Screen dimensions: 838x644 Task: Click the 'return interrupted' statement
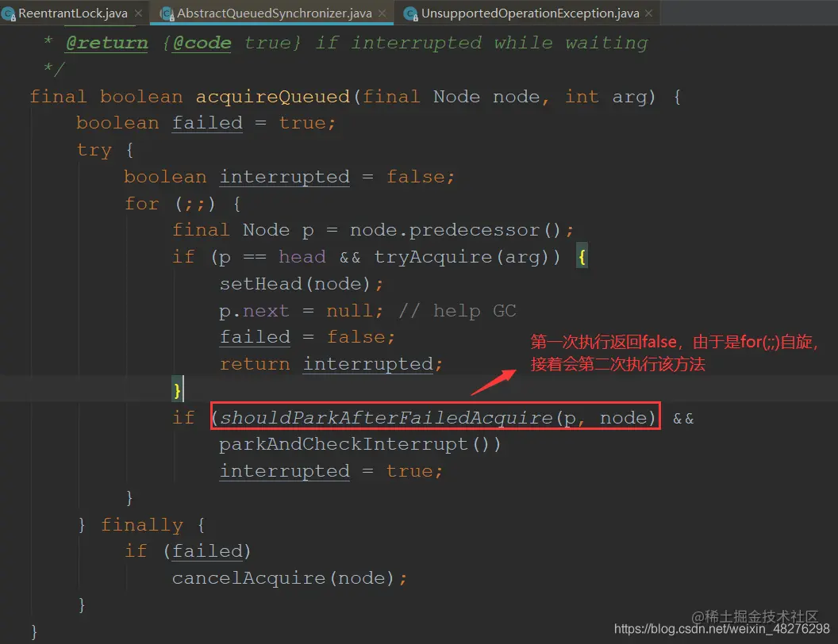(331, 364)
